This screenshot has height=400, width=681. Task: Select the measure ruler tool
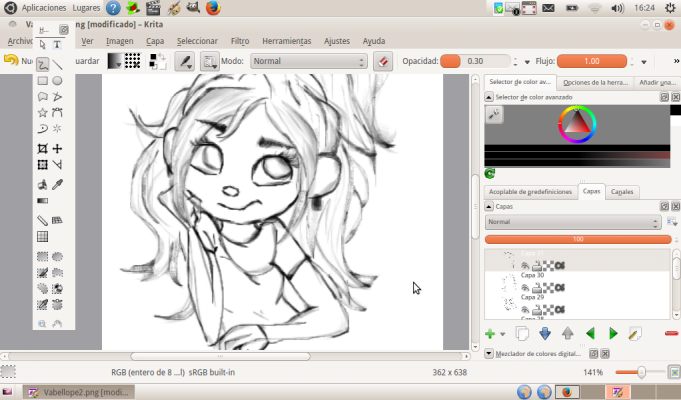(43, 221)
